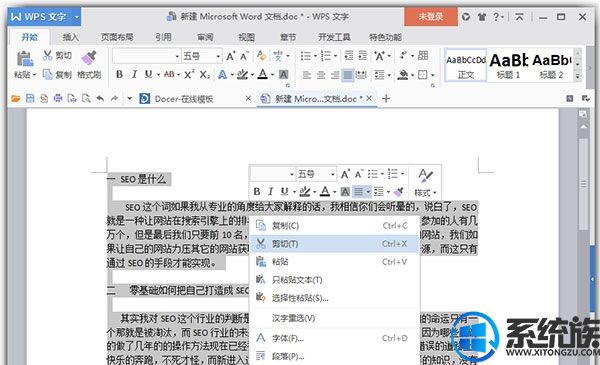Toggle superscript X² in the ribbon
This screenshot has height=365, width=600.
[189, 74]
